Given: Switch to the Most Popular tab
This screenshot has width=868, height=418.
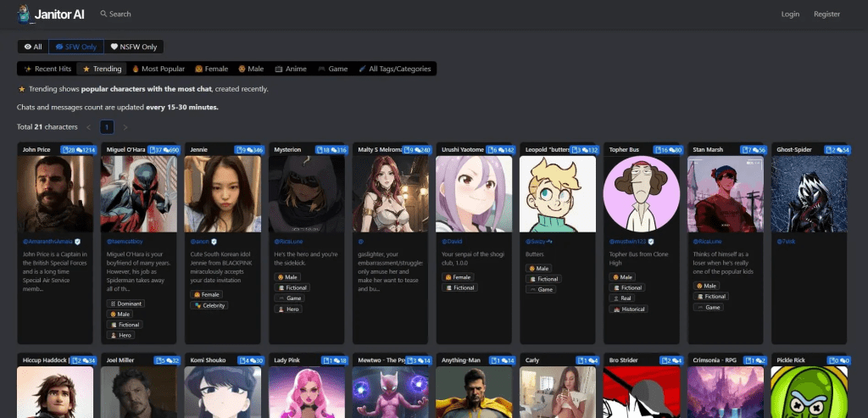Looking at the screenshot, I should tap(158, 69).
